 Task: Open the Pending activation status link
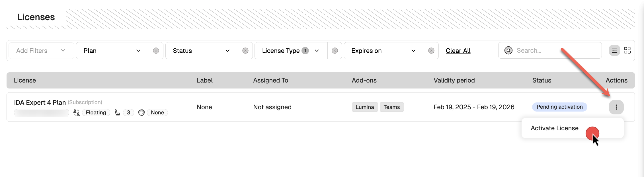pyautogui.click(x=559, y=107)
